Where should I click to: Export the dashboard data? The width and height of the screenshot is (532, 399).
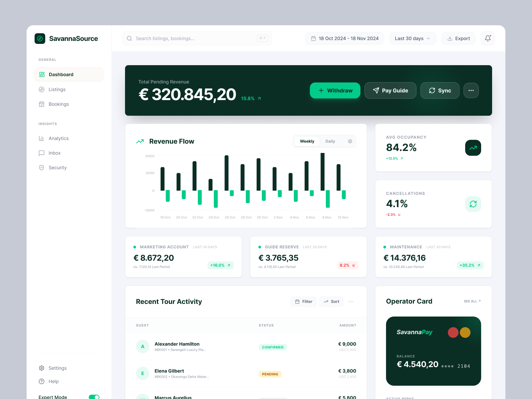click(x=459, y=39)
